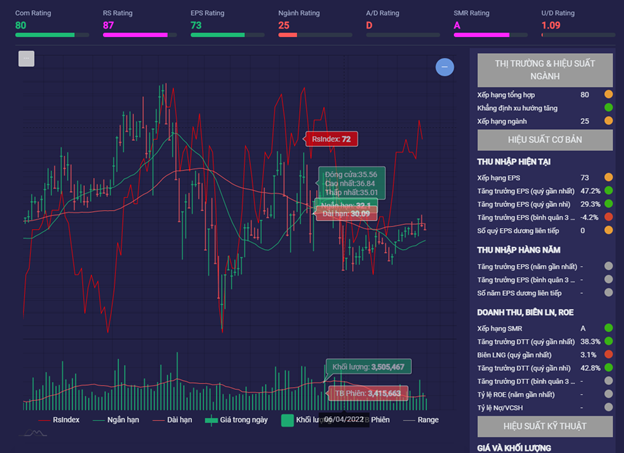The width and height of the screenshot is (624, 453).
Task: Click the red dot beside Biên LNG
Action: [608, 355]
